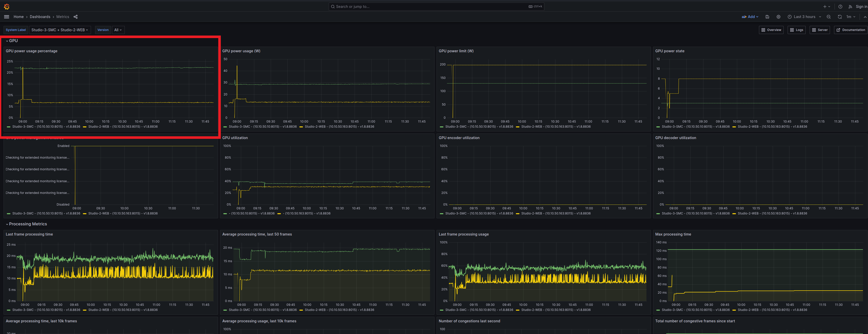
Task: Click yellow color swatch for Studio-2-WEB in GPU power state legend
Action: click(734, 127)
